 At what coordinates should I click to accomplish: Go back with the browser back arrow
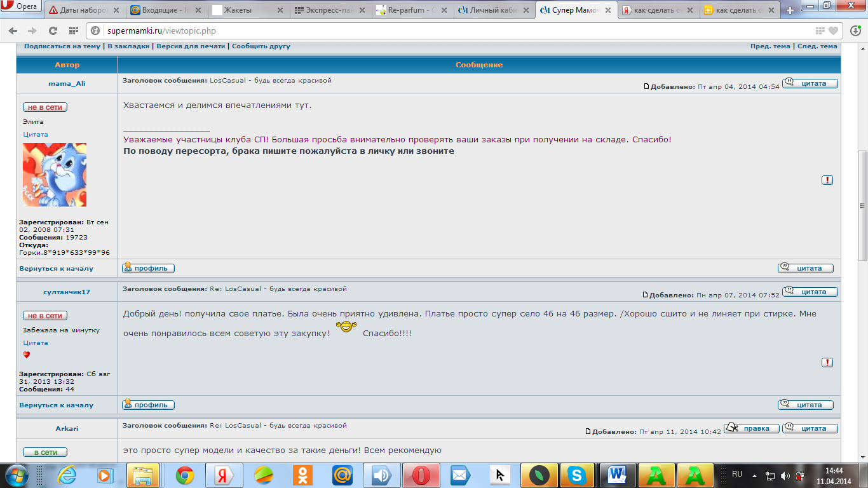[14, 30]
